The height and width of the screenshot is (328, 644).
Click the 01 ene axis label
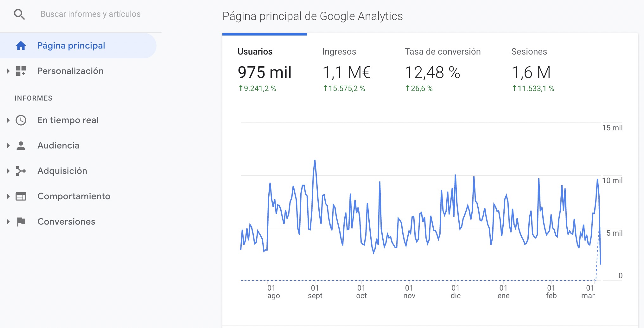pos(503,292)
